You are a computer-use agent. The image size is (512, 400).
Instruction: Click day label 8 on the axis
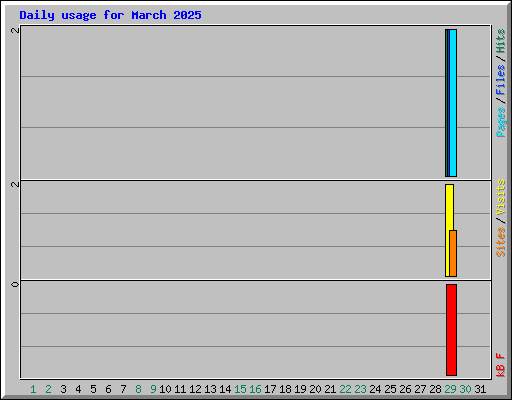pos(138,389)
